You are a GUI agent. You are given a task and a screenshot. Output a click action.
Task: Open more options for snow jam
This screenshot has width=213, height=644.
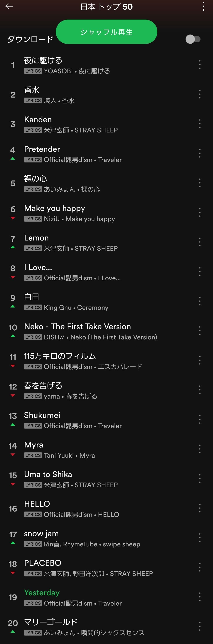click(x=200, y=538)
